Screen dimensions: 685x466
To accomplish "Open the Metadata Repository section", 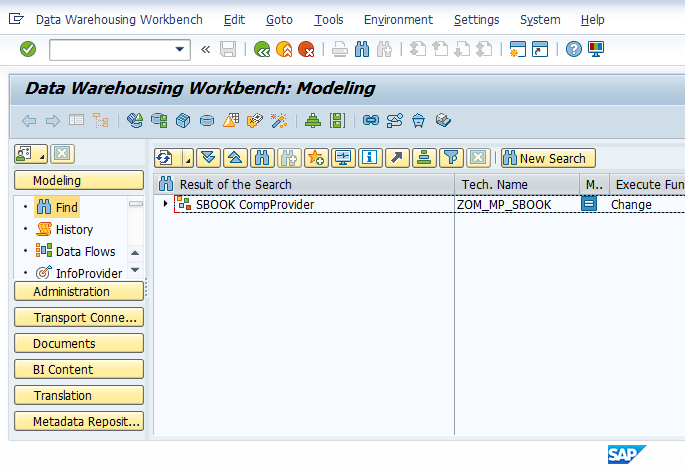I will (x=79, y=421).
